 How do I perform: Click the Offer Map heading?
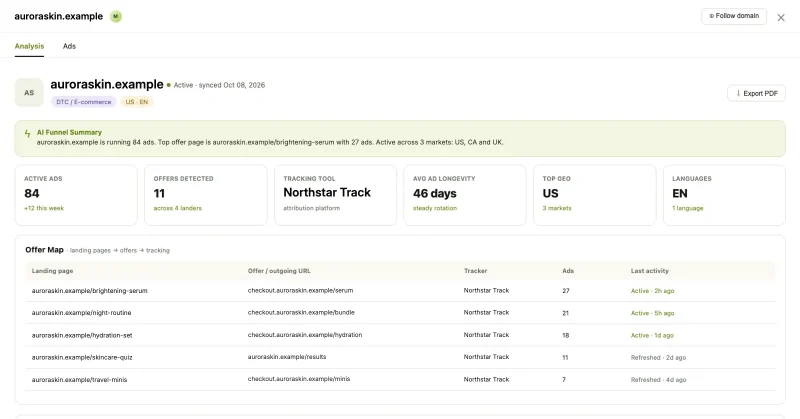(x=44, y=250)
